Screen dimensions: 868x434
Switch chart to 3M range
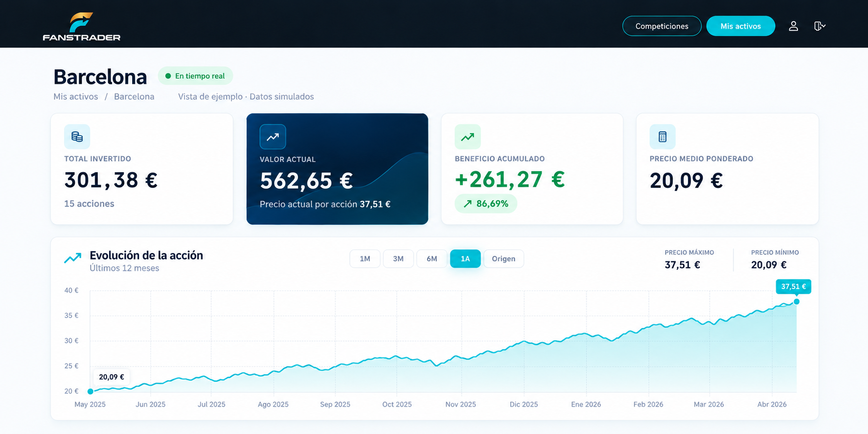click(398, 258)
